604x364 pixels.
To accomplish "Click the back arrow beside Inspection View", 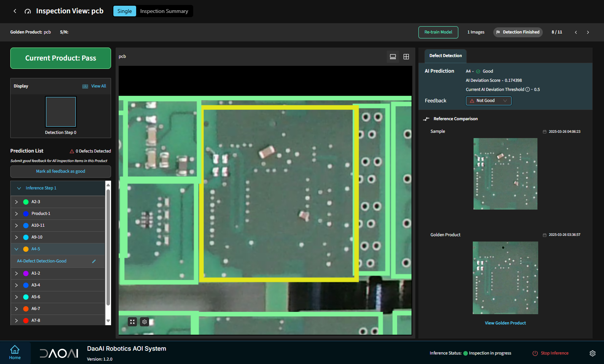I will (x=15, y=11).
